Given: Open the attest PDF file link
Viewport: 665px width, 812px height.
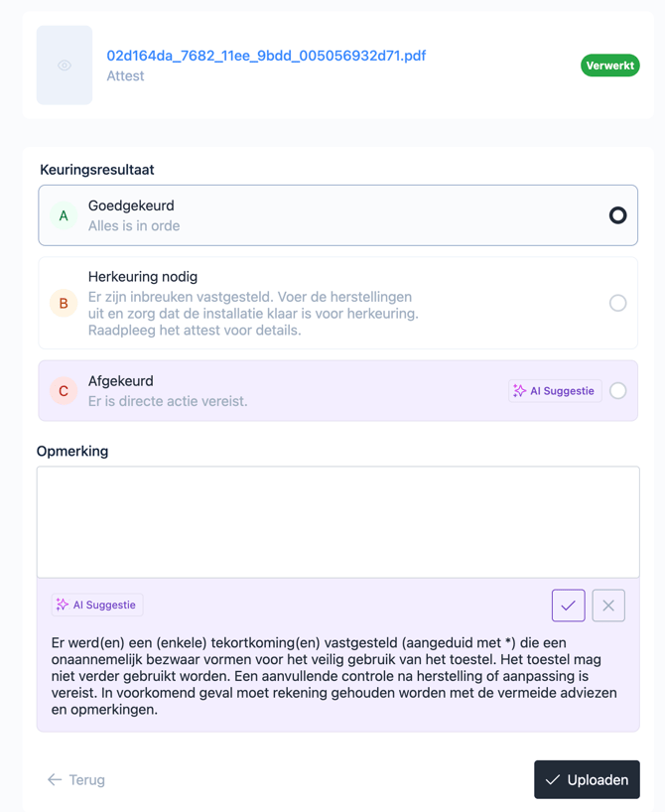Looking at the screenshot, I should click(266, 56).
